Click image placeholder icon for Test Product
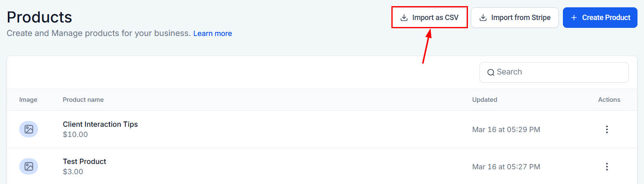The width and height of the screenshot is (644, 184). tap(29, 166)
